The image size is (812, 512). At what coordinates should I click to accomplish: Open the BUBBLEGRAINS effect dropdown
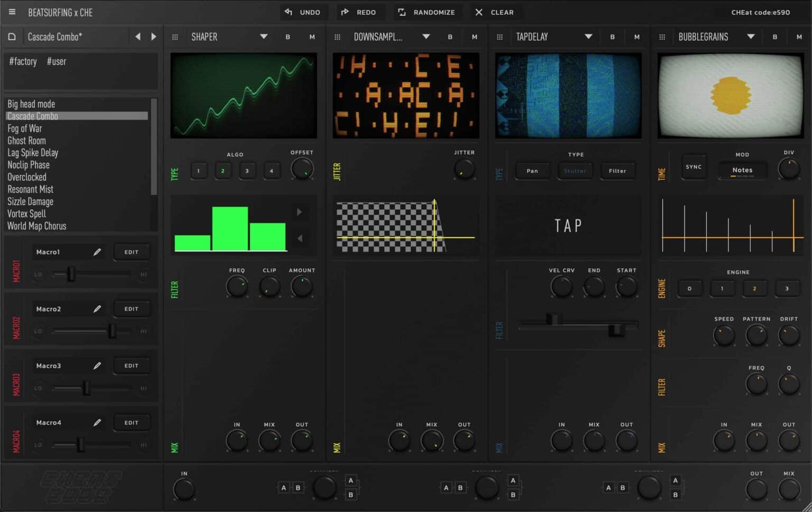750,36
